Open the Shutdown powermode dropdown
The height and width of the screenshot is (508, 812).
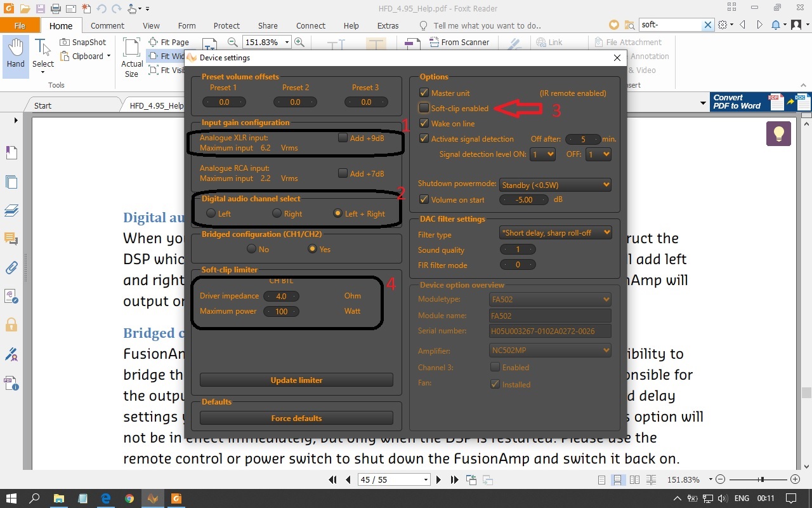[x=555, y=185]
